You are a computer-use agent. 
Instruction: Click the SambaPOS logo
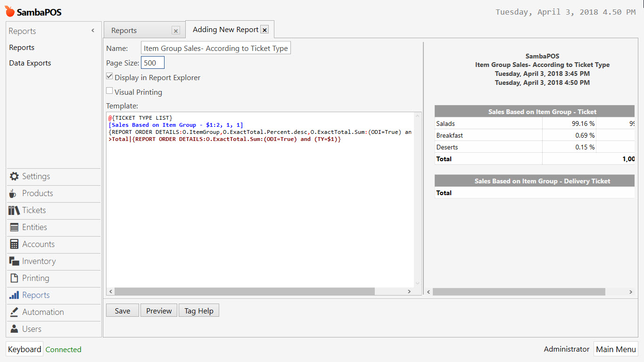point(33,11)
